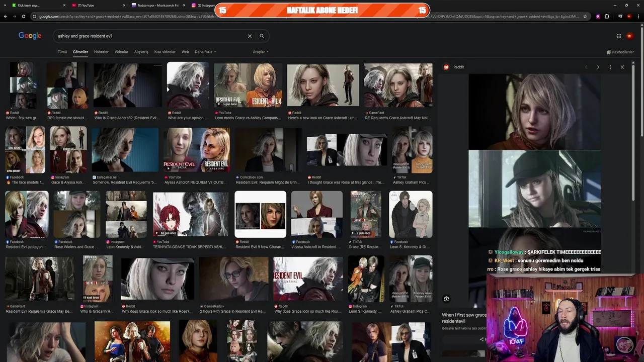The width and height of the screenshot is (644, 362).
Task: Bookmark this page with the star icon
Action: point(585,17)
